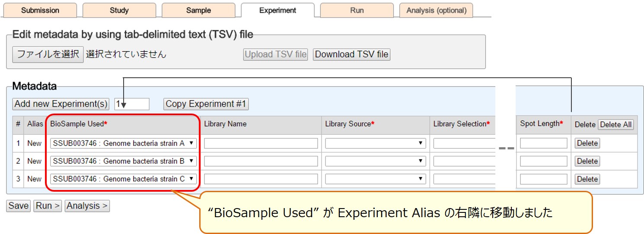Open the Study tab
Viewport: 644px width, 234px height.
tap(119, 10)
